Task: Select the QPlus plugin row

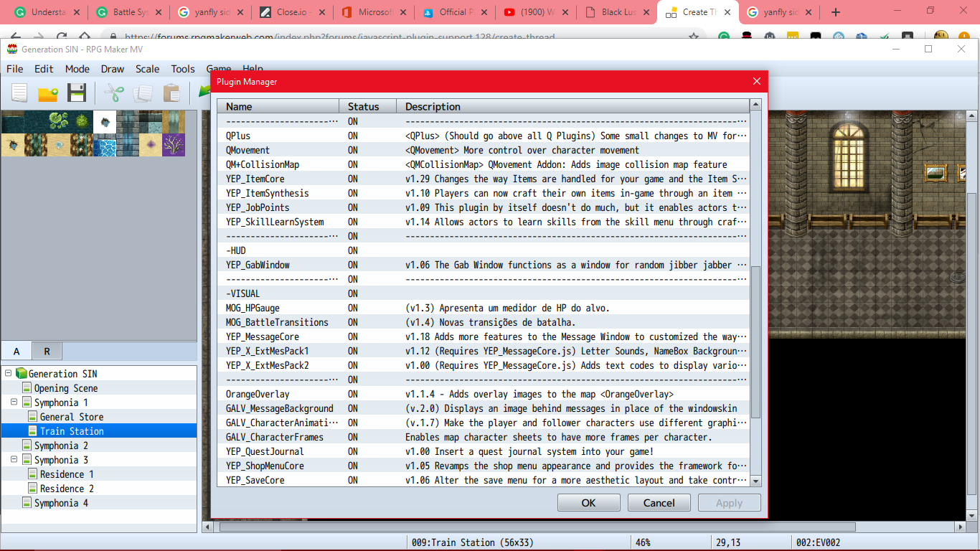Action: [484, 136]
